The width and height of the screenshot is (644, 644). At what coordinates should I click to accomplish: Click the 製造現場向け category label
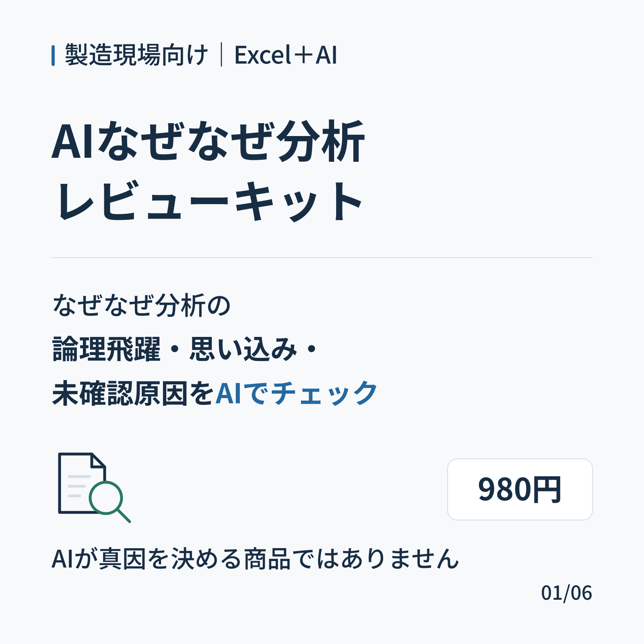coord(136,55)
